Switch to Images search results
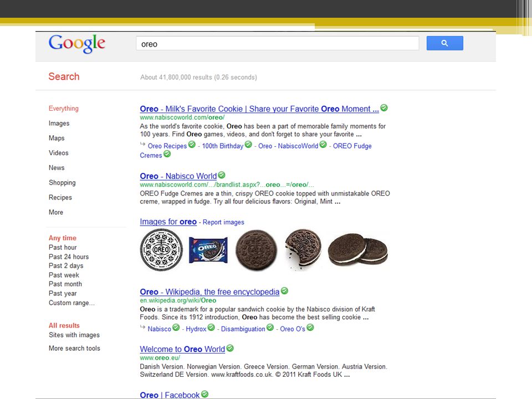Screen dimensions: 532x399 click(x=59, y=123)
